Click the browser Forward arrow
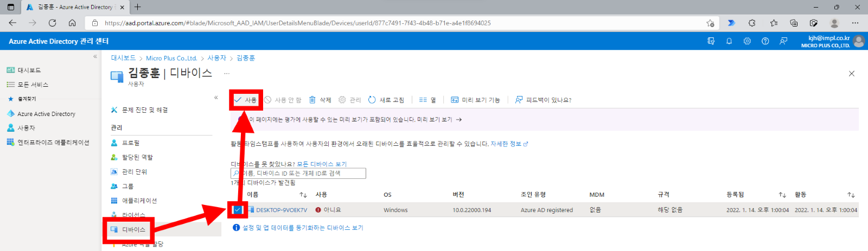The width and height of the screenshot is (868, 251). pos(33,23)
